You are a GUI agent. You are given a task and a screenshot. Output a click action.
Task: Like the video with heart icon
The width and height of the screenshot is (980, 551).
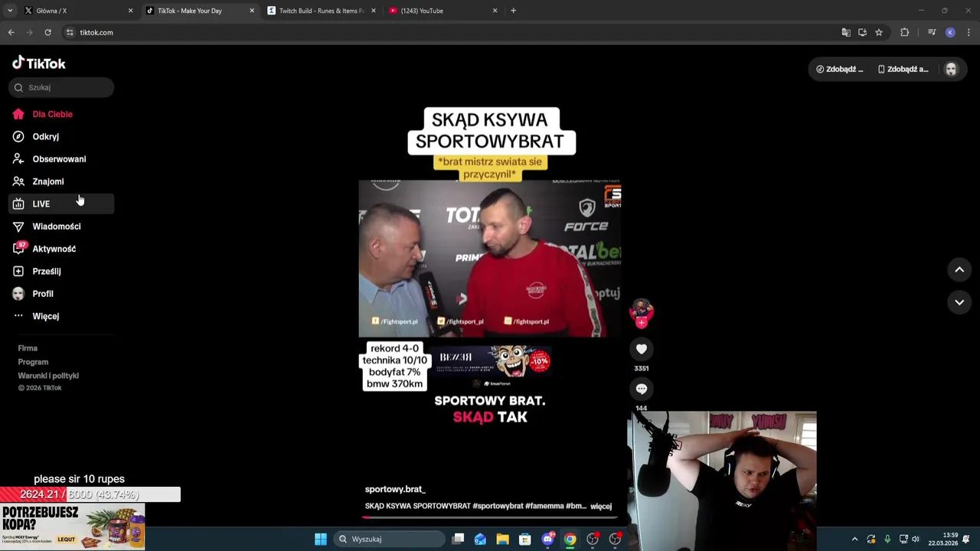[642, 349]
